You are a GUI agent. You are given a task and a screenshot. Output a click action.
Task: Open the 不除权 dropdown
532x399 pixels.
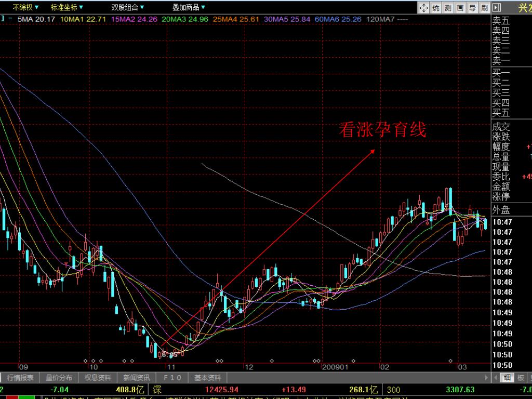pyautogui.click(x=26, y=7)
